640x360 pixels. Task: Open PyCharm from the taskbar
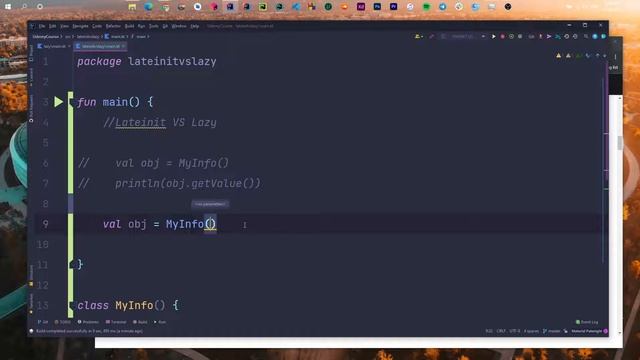263,7
